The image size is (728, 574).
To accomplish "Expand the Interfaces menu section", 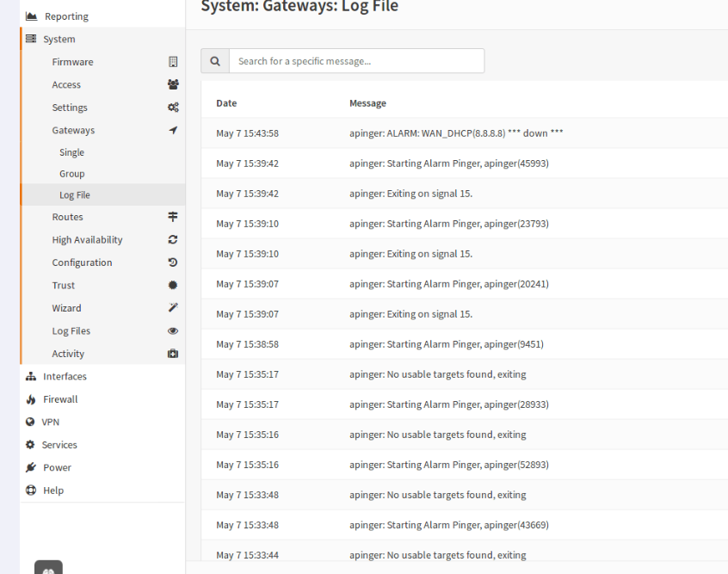I will coord(103,376).
